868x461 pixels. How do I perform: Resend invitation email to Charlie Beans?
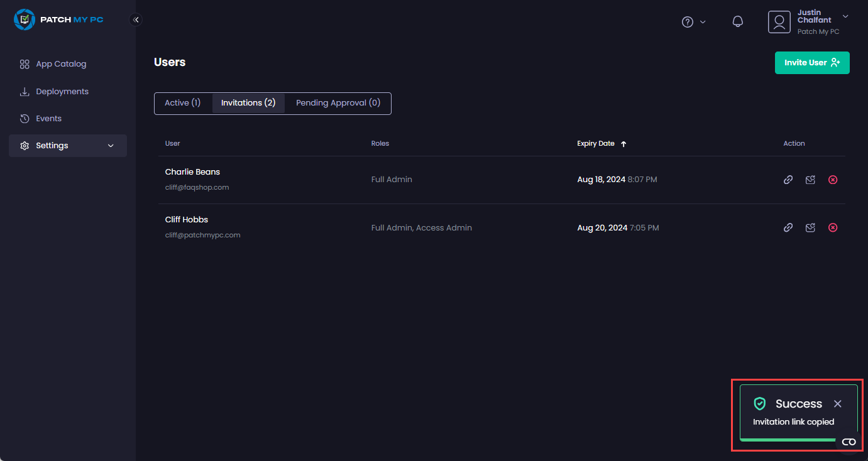coord(810,180)
